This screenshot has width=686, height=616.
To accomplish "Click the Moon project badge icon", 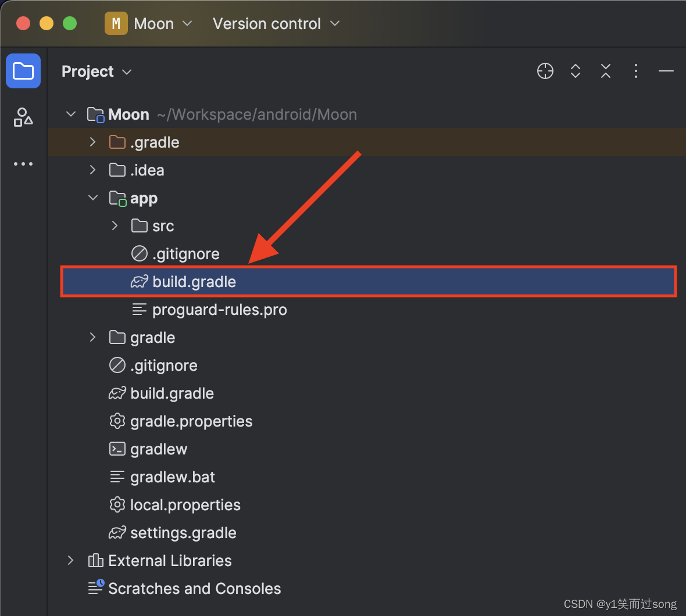I will pyautogui.click(x=116, y=23).
